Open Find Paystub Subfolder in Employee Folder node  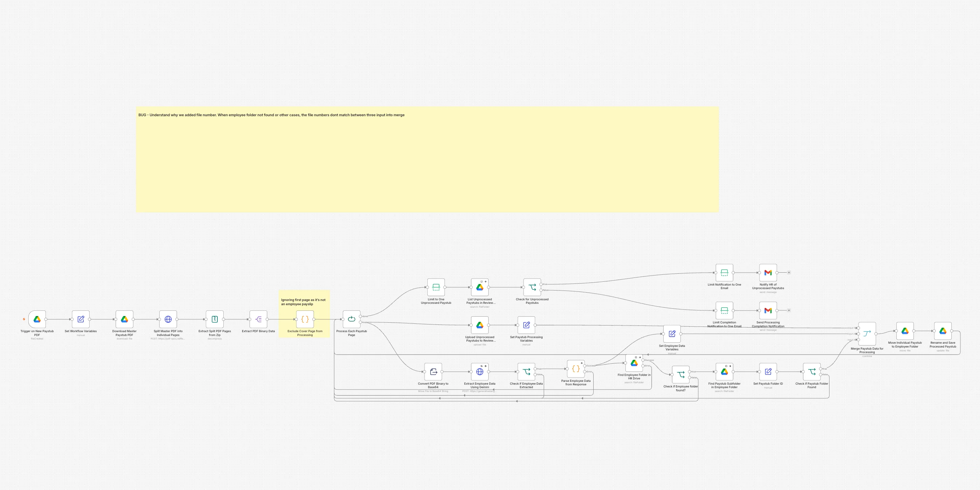click(724, 372)
